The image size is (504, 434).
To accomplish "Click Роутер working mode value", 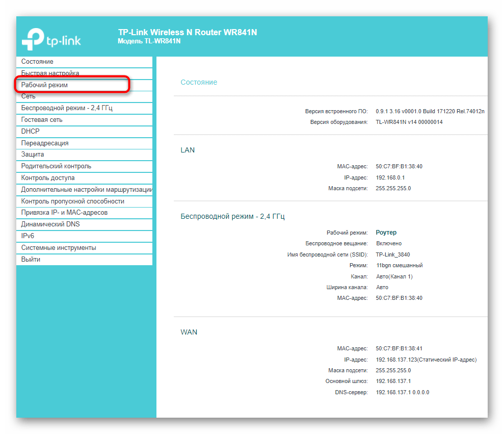I will pyautogui.click(x=386, y=233).
